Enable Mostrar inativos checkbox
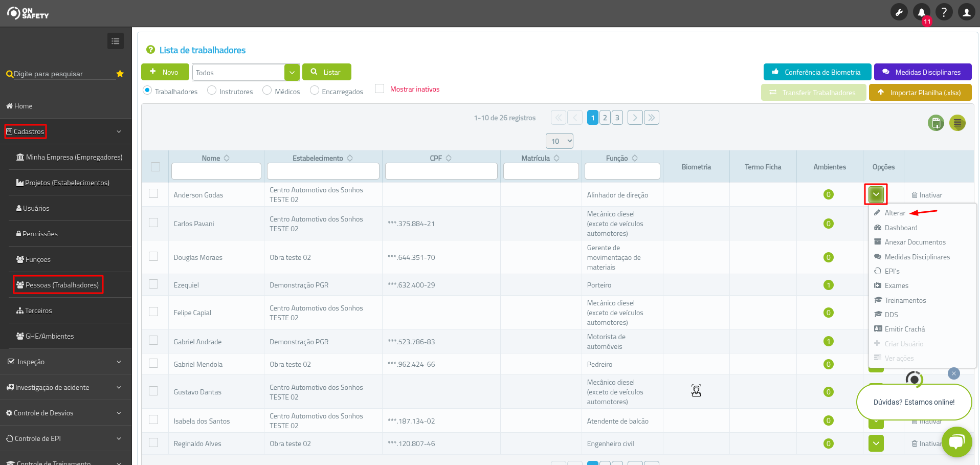 (x=380, y=88)
